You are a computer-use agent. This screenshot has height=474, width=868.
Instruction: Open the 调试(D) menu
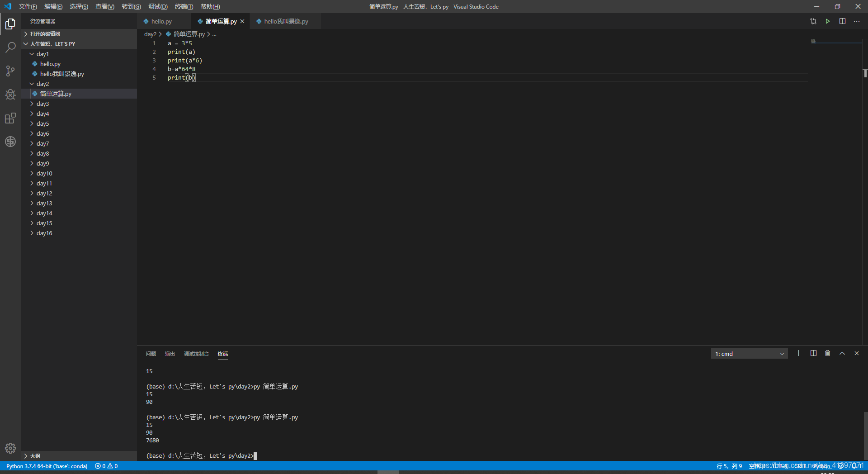click(x=158, y=6)
